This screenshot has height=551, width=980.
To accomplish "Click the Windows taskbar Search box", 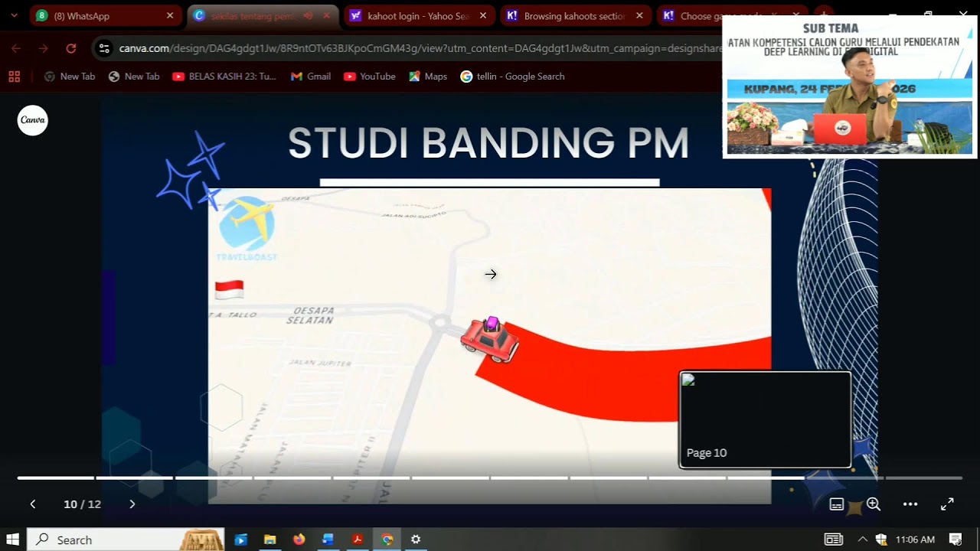I will point(126,540).
